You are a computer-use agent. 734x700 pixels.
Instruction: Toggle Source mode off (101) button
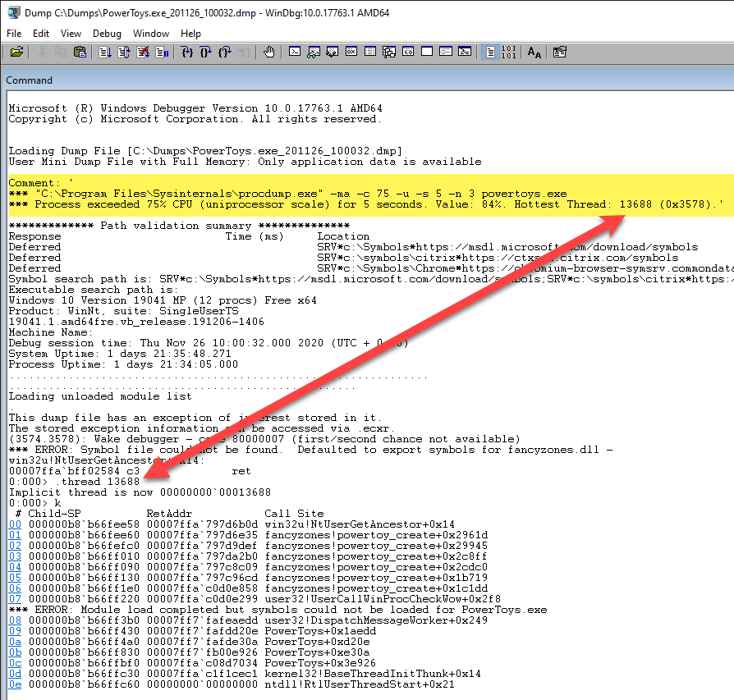(509, 52)
